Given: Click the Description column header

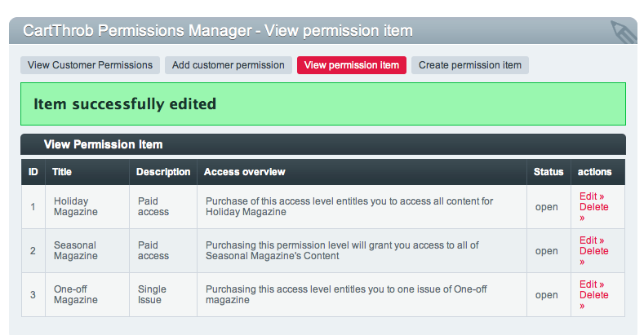Looking at the screenshot, I should (163, 172).
